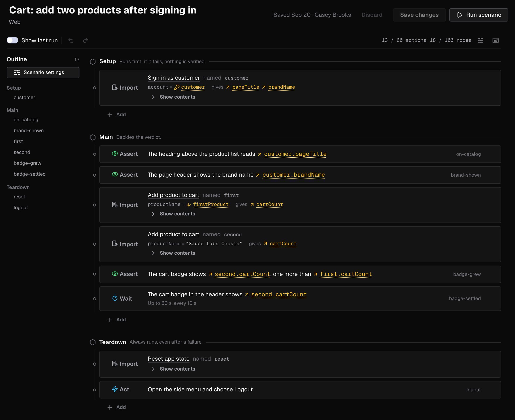Open the Reset app state link
This screenshot has height=420, width=515.
(x=169, y=359)
